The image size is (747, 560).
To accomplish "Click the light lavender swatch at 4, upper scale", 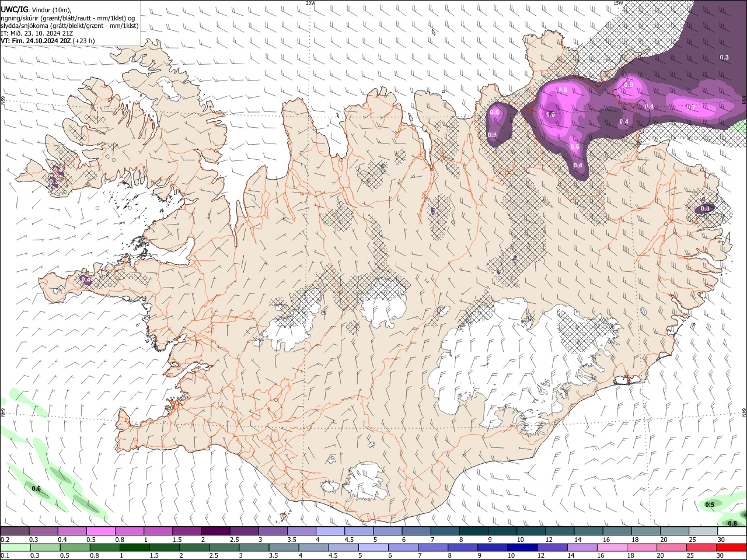I will 330,531.
